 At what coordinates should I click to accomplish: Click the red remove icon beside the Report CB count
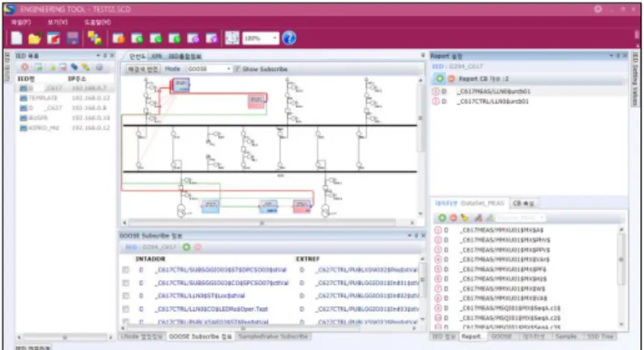coord(451,78)
